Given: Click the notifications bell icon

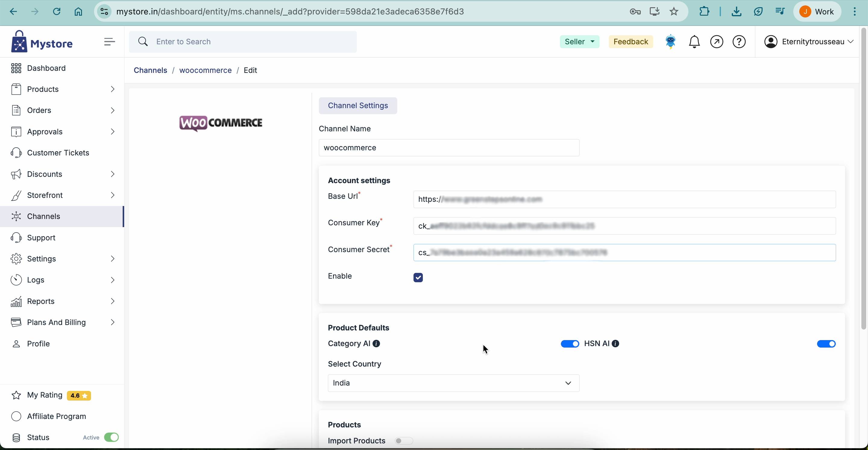Looking at the screenshot, I should pyautogui.click(x=694, y=42).
